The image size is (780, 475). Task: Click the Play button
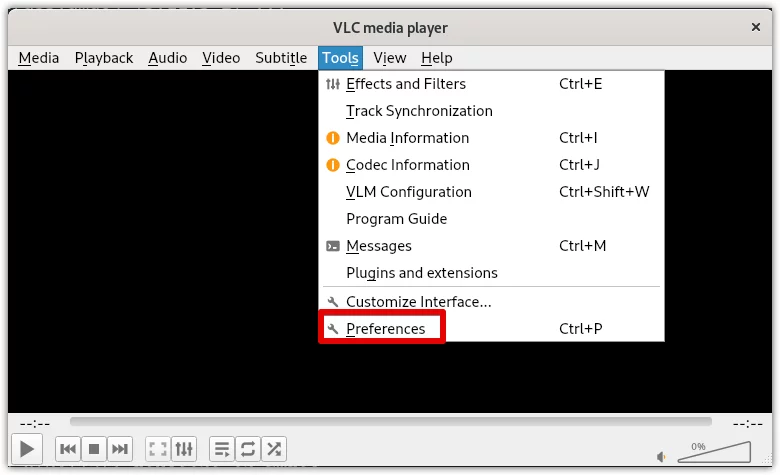(x=26, y=449)
